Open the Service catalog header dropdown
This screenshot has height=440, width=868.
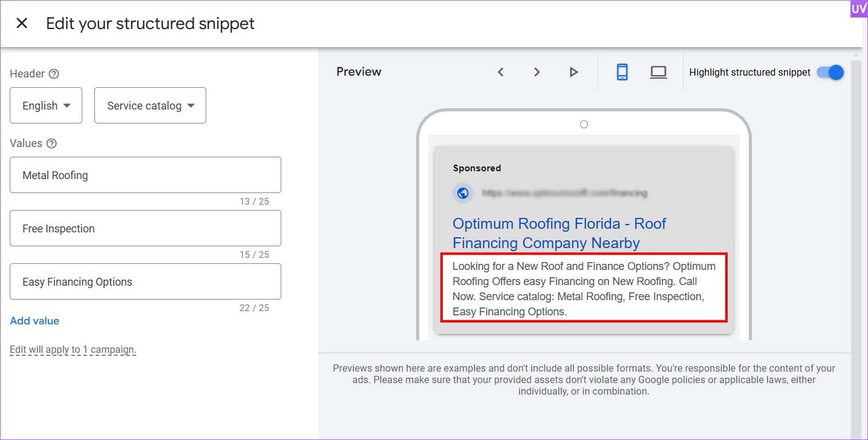coord(150,105)
